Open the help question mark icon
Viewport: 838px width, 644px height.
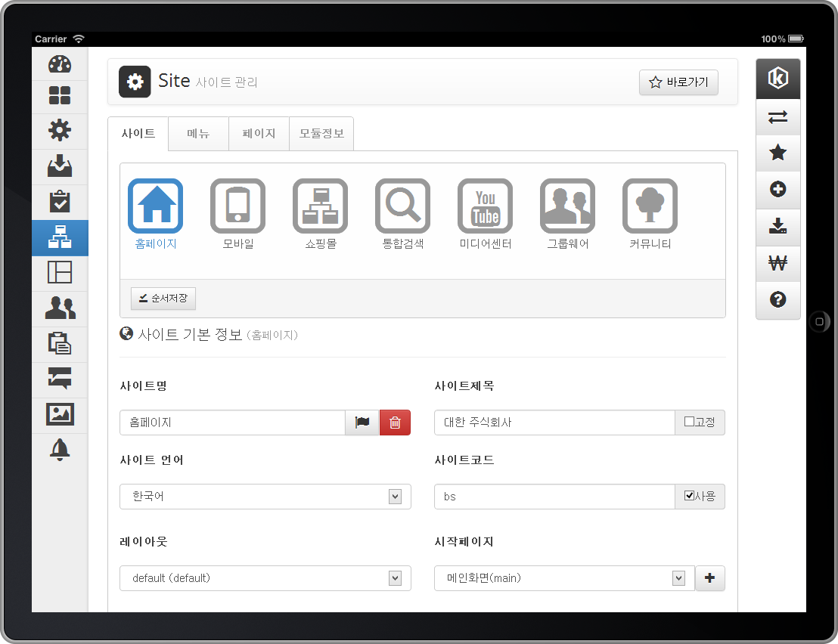click(x=777, y=299)
